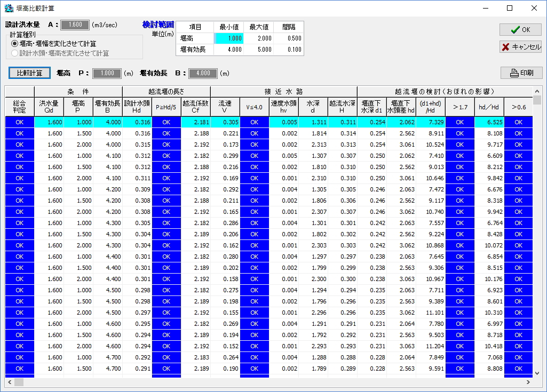Image resolution: width=547 pixels, height=392 pixels.
Task: Click the 堰高 P value field
Action: coord(107,73)
